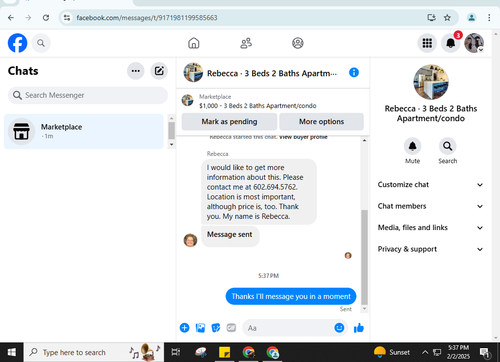Viewport: 500px width, 362px height.
Task: Click the browser address bar URL
Action: coord(147,18)
